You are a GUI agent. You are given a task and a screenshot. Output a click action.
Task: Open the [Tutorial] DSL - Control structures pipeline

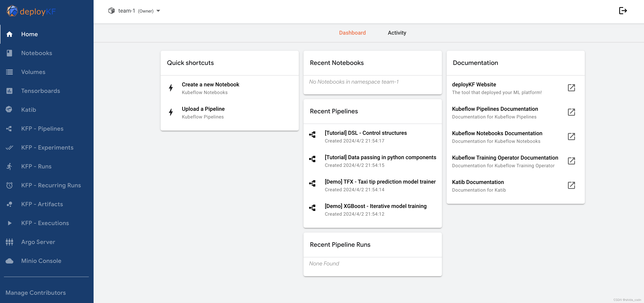point(373,137)
